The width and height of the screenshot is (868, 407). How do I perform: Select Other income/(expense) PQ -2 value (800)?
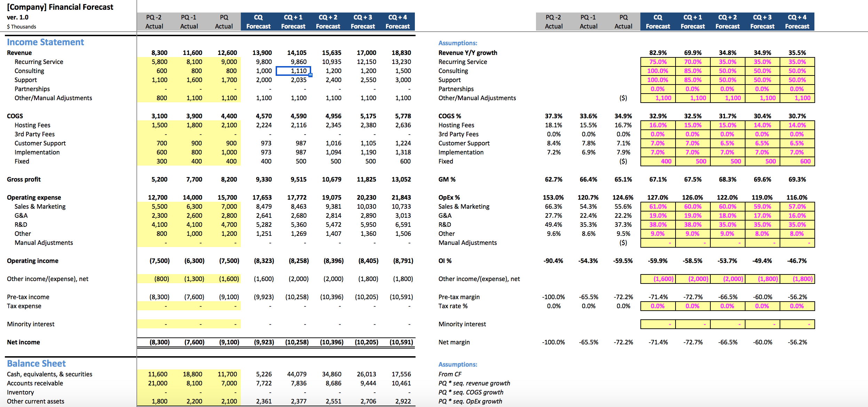[161, 279]
